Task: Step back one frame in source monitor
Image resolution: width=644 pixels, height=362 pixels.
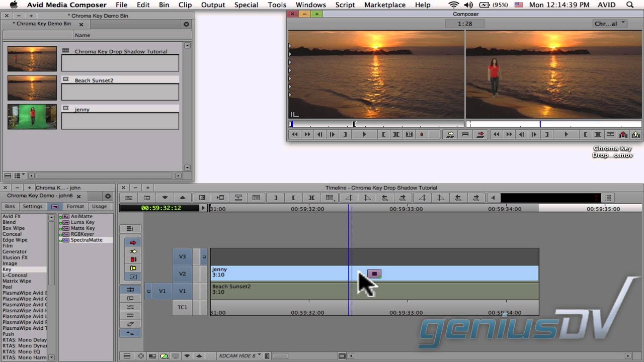Action: pyautogui.click(x=319, y=134)
